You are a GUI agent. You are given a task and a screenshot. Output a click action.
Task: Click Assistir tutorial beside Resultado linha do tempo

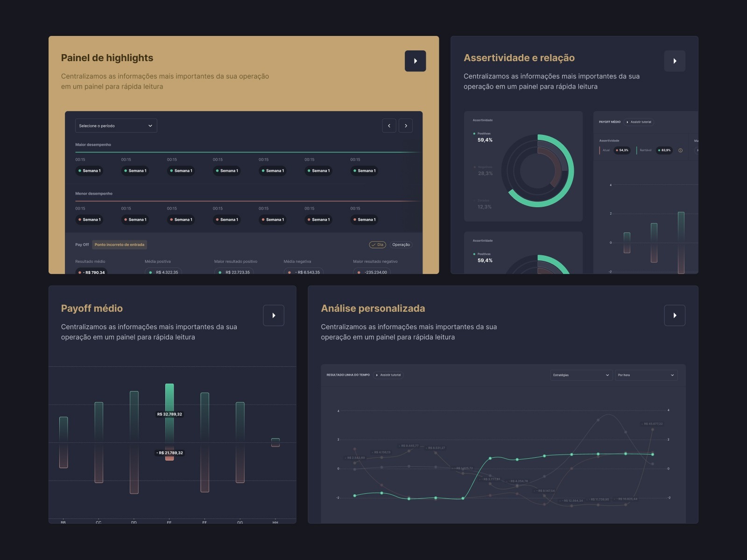pos(388,375)
